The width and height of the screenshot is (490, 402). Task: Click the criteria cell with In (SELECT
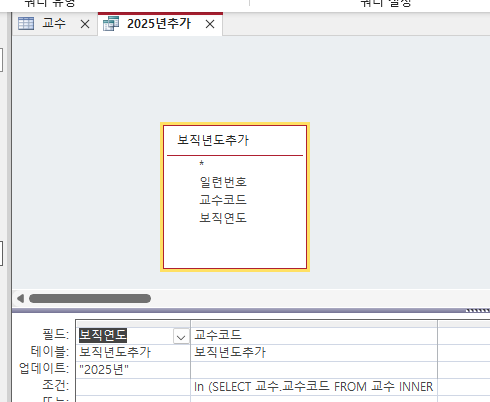coord(314,387)
